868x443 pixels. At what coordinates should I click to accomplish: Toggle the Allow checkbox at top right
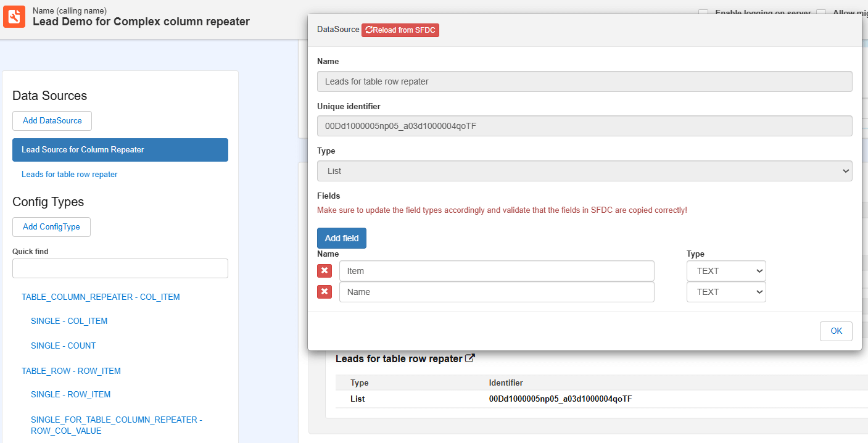tap(821, 12)
